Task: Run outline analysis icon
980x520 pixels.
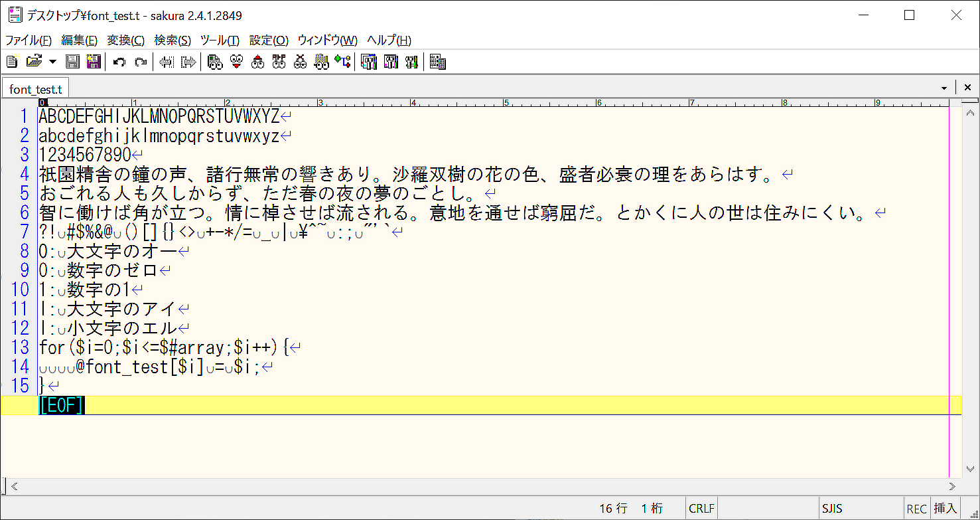Action: (343, 62)
